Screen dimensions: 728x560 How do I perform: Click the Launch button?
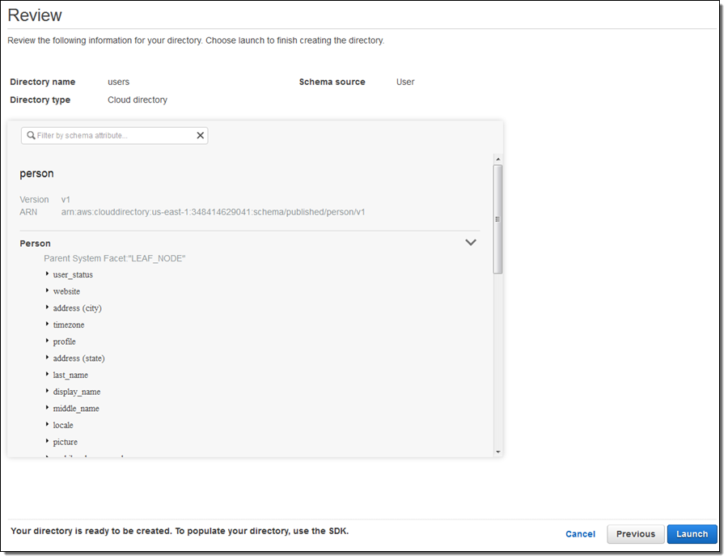692,534
